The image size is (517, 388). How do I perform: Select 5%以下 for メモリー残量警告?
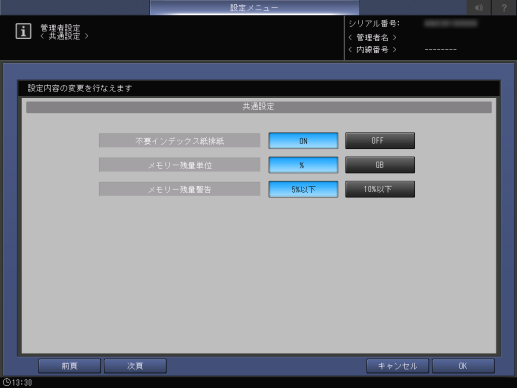[303, 189]
